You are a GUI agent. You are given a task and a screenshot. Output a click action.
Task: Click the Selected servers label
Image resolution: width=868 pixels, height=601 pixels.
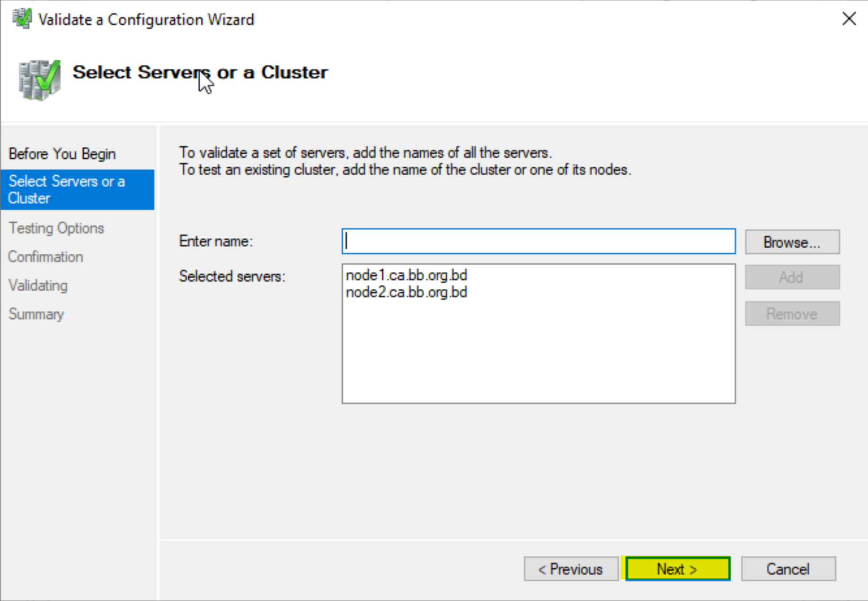coord(232,276)
